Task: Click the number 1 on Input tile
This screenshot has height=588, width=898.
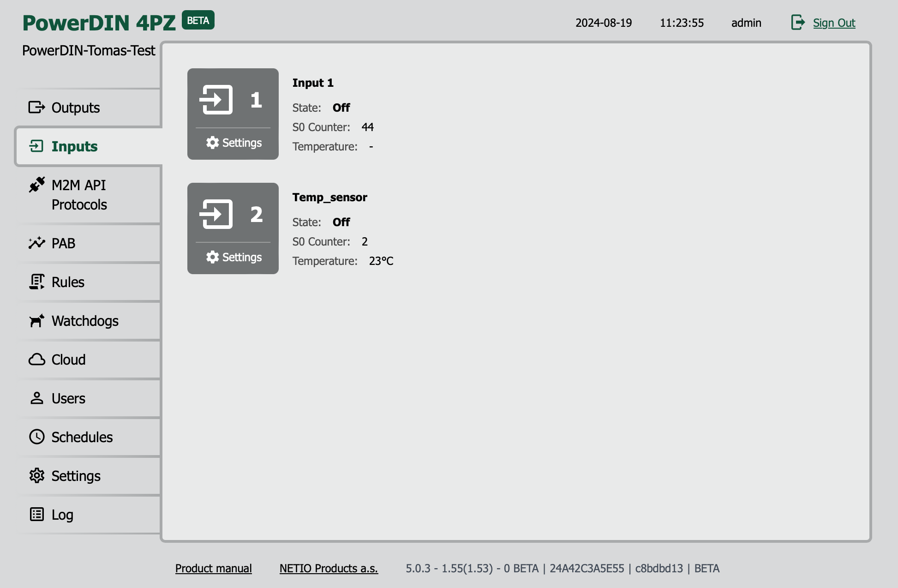Action: coord(256,100)
